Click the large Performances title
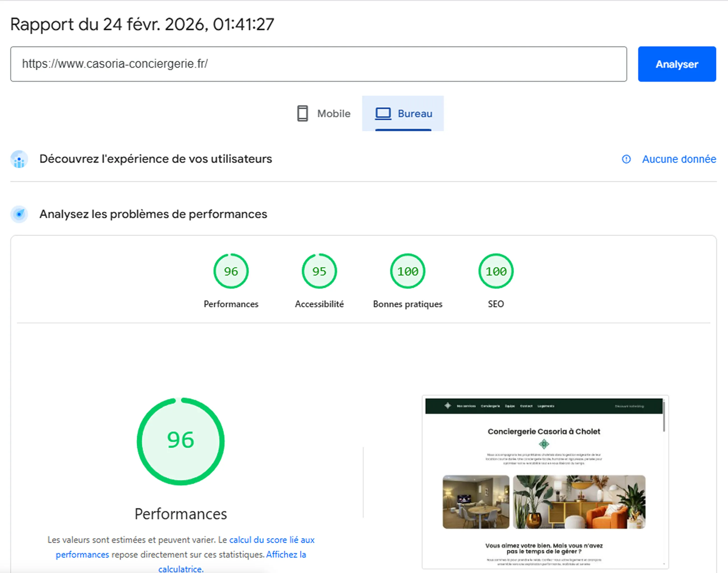This screenshot has width=728, height=573. point(181,514)
